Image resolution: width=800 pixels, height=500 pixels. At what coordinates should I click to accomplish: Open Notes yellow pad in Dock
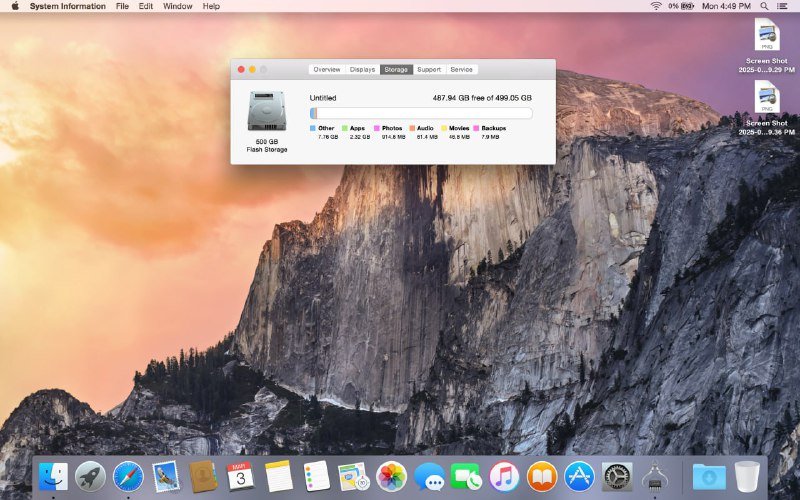[279, 477]
